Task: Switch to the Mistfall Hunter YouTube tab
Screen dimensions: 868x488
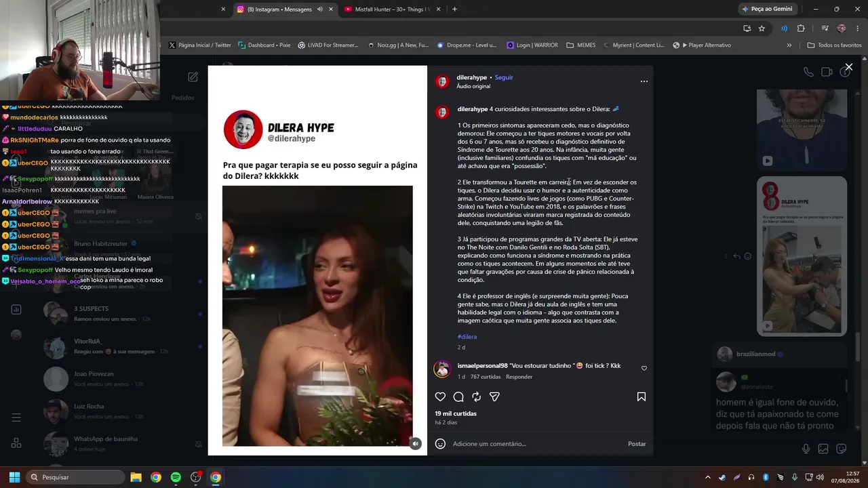Action: click(x=393, y=9)
